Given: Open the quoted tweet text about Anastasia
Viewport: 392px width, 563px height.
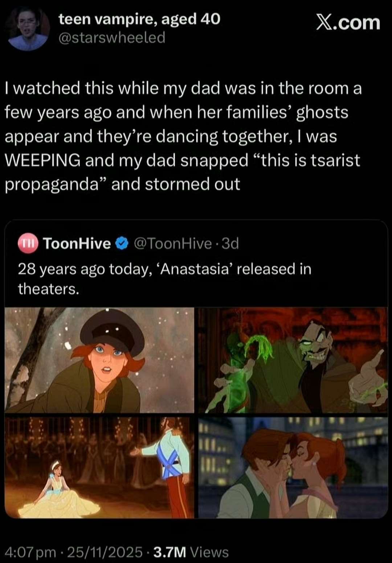Looking at the screenshot, I should (165, 279).
